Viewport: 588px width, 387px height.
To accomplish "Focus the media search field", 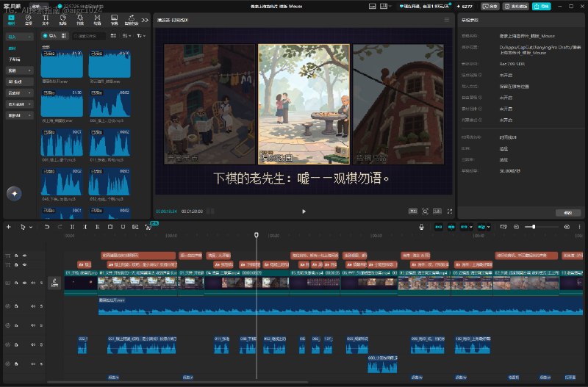I will [x=88, y=36].
